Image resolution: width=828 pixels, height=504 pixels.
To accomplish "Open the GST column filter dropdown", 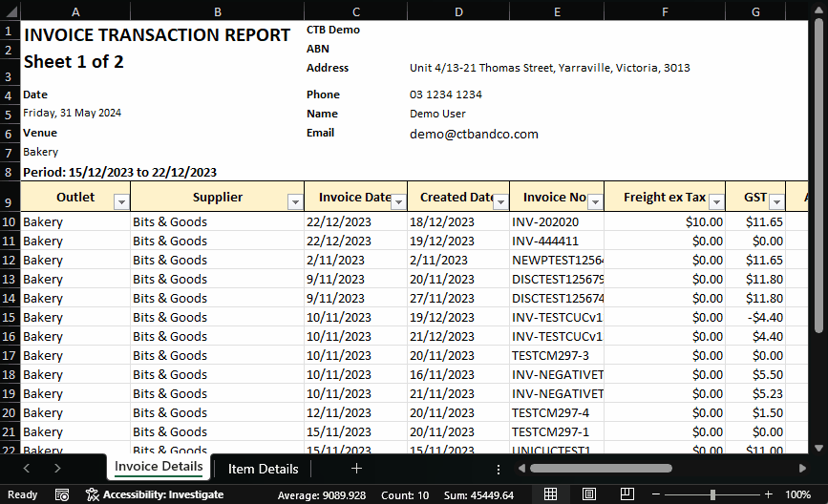I will pyautogui.click(x=776, y=202).
